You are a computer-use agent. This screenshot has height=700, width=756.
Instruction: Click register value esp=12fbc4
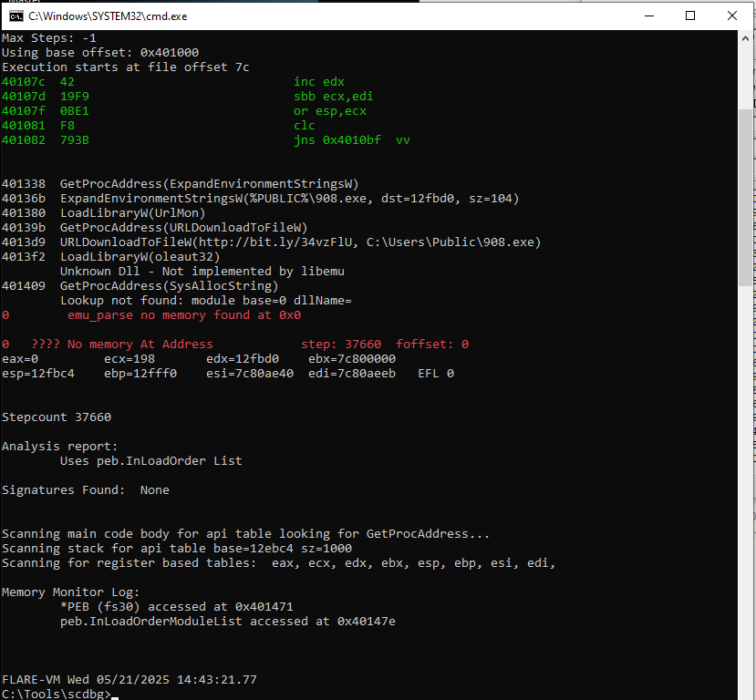click(38, 374)
